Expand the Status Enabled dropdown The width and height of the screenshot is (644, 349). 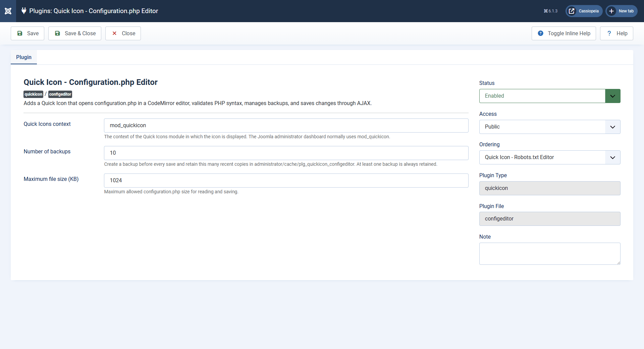(x=549, y=96)
